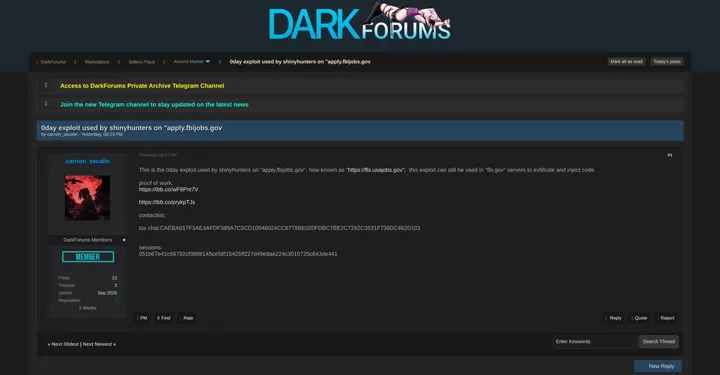Screen dimensions: 720x375
Task: Click the Reply button on the post
Action: (613, 318)
